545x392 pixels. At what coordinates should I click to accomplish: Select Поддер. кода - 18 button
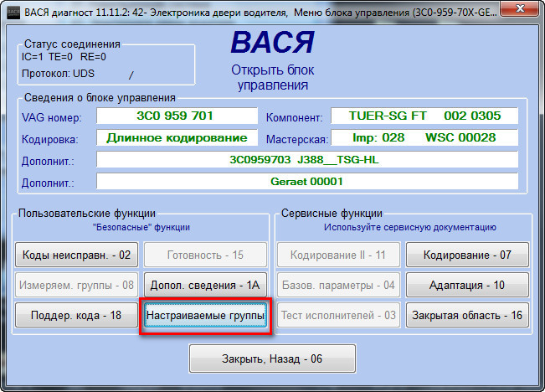point(76,315)
